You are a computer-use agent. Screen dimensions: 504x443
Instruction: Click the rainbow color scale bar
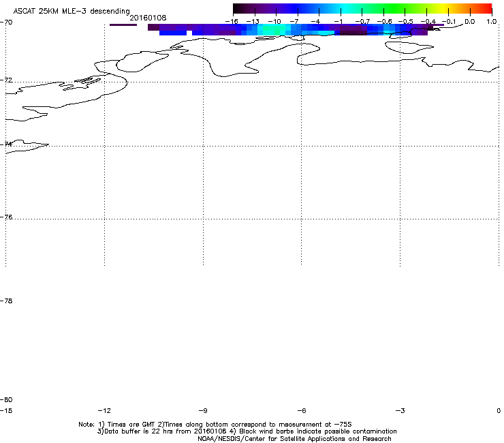coord(362,9)
